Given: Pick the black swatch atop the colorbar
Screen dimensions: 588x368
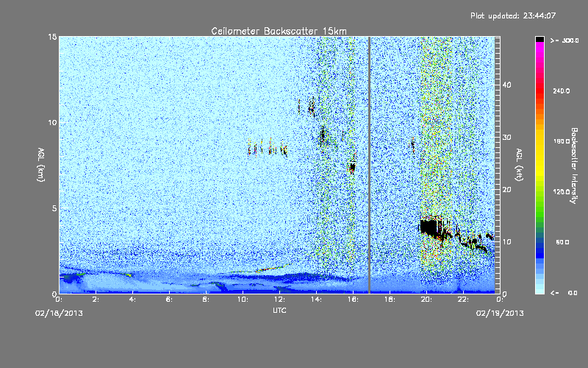Looking at the screenshot, I should 539,39.
